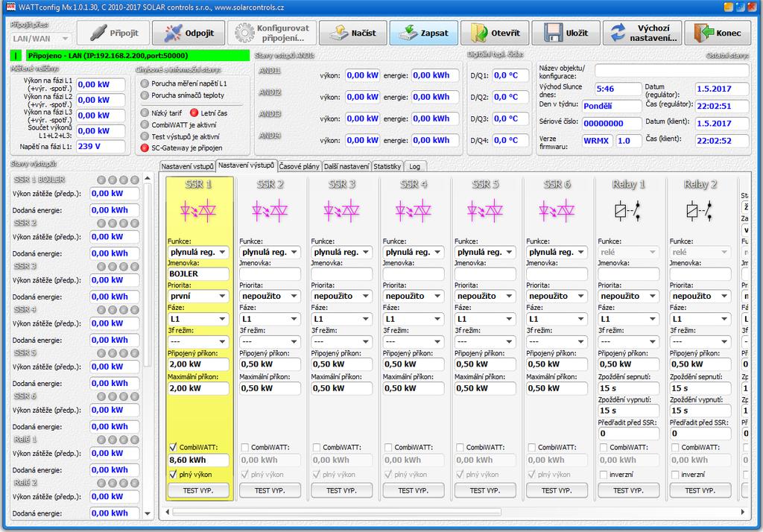
Task: Click the red Letní čas indicator
Action: point(194,113)
